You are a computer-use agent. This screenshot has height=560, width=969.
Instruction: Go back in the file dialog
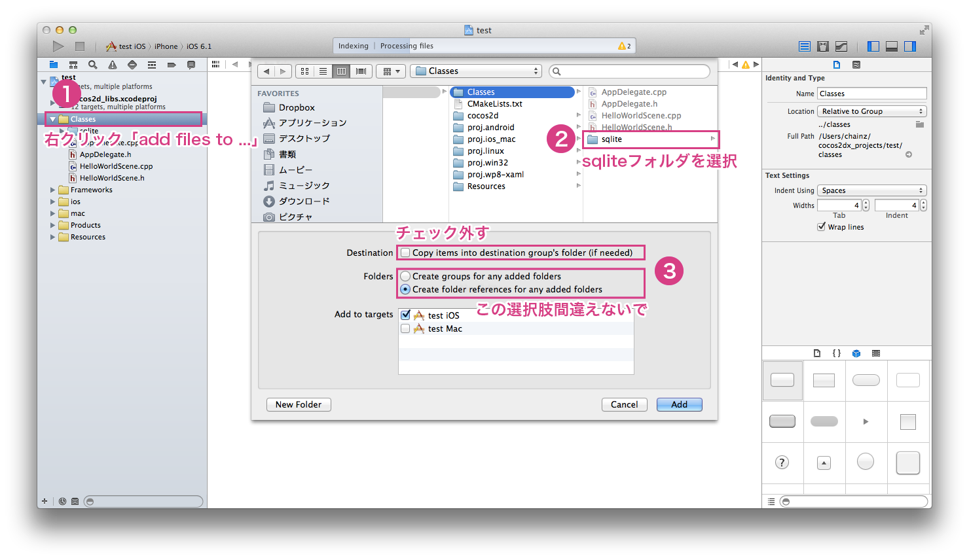click(x=266, y=71)
